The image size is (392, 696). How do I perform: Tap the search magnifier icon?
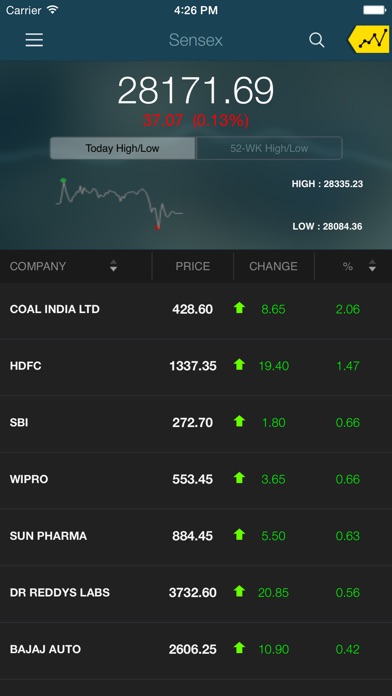pyautogui.click(x=317, y=40)
